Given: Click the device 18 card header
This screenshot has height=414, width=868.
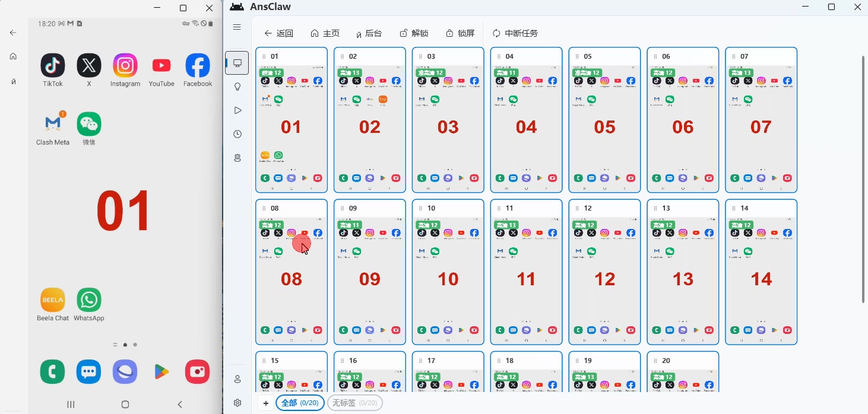Looking at the screenshot, I should point(527,361).
